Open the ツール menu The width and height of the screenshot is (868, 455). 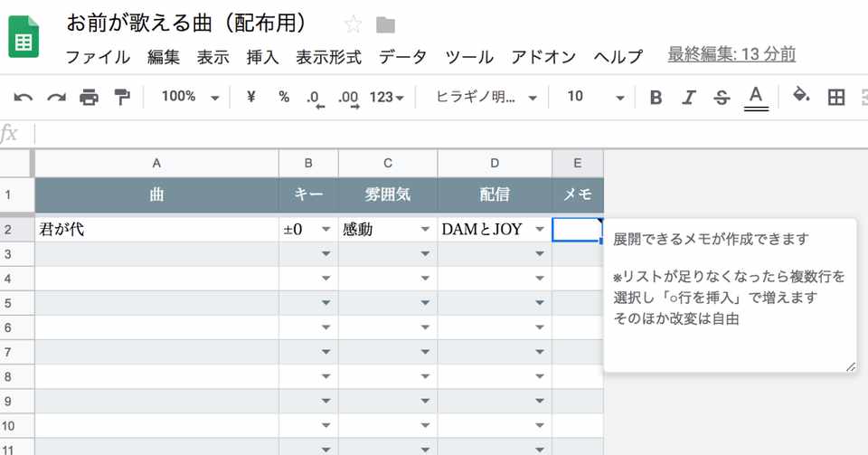click(469, 56)
